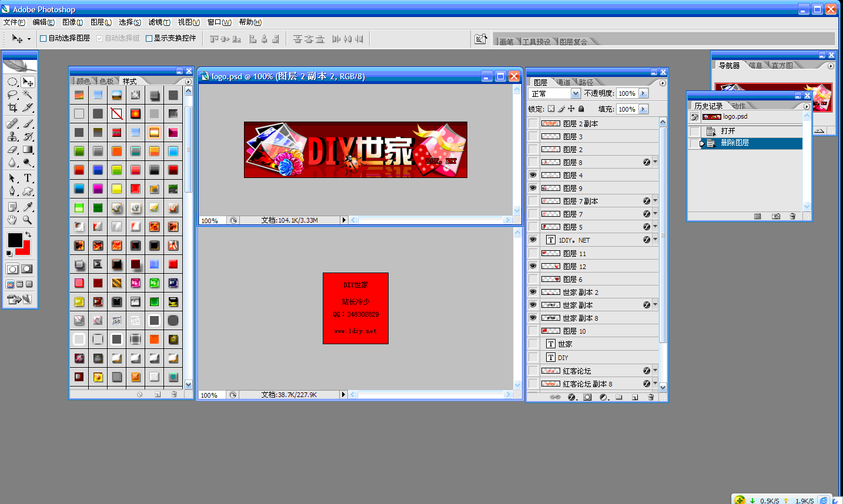843x504 pixels.
Task: Select the Pen tool
Action: pyautogui.click(x=12, y=191)
